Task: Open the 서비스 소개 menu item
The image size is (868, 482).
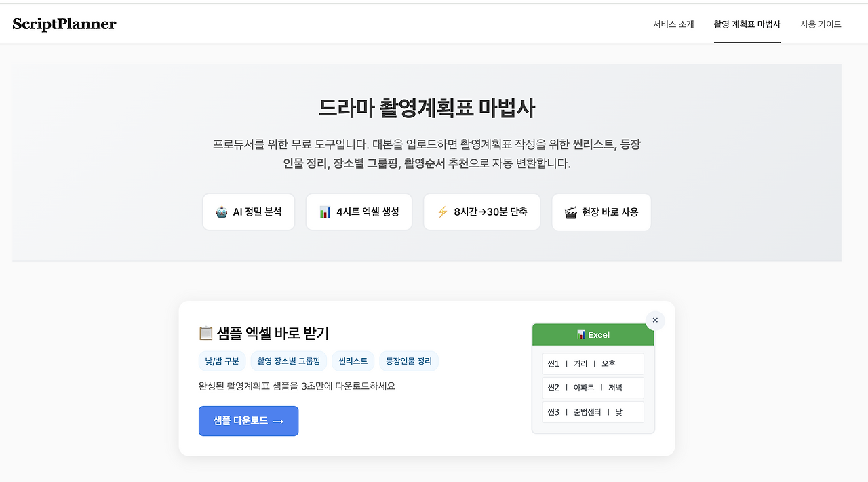Action: coord(673,24)
